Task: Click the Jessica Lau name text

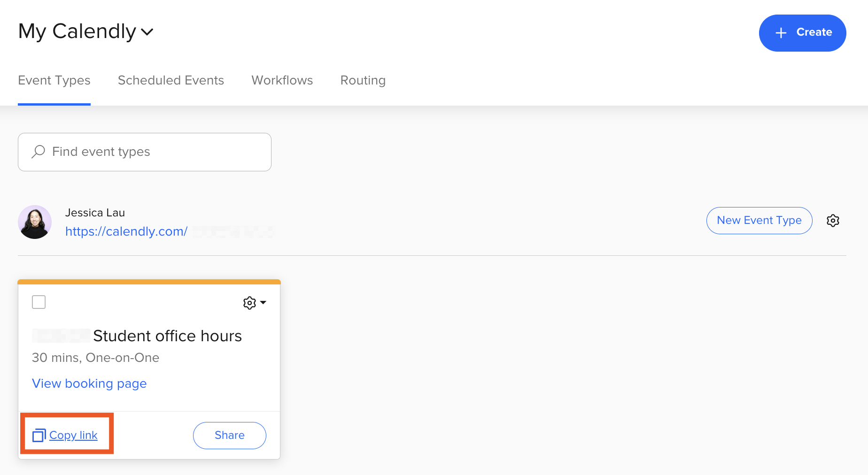Action: click(x=95, y=213)
